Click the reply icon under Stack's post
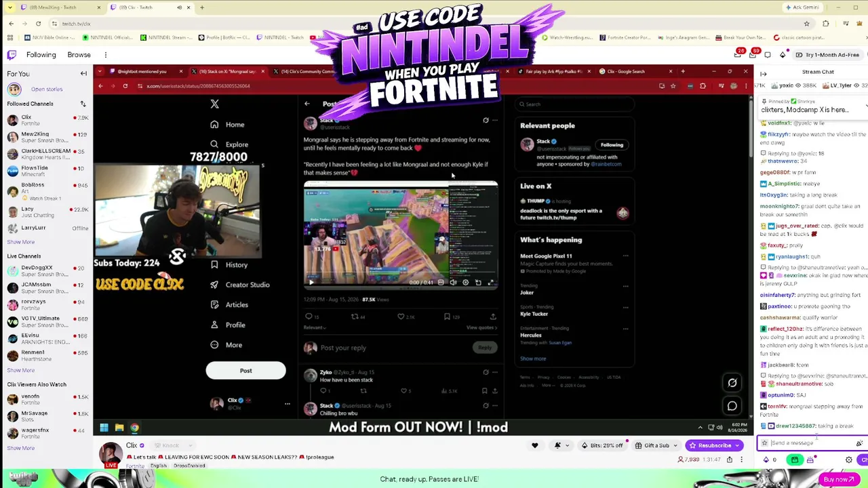The height and width of the screenshot is (488, 868). [309, 317]
